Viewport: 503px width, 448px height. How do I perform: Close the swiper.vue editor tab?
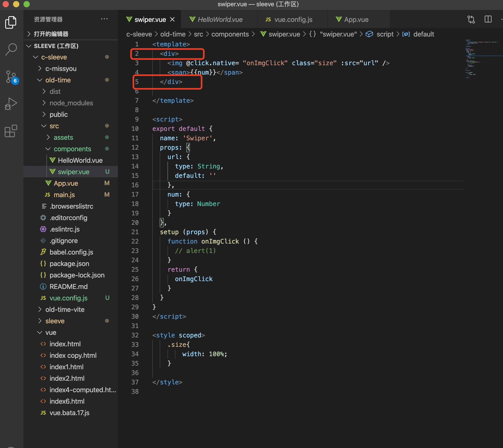[x=172, y=20]
